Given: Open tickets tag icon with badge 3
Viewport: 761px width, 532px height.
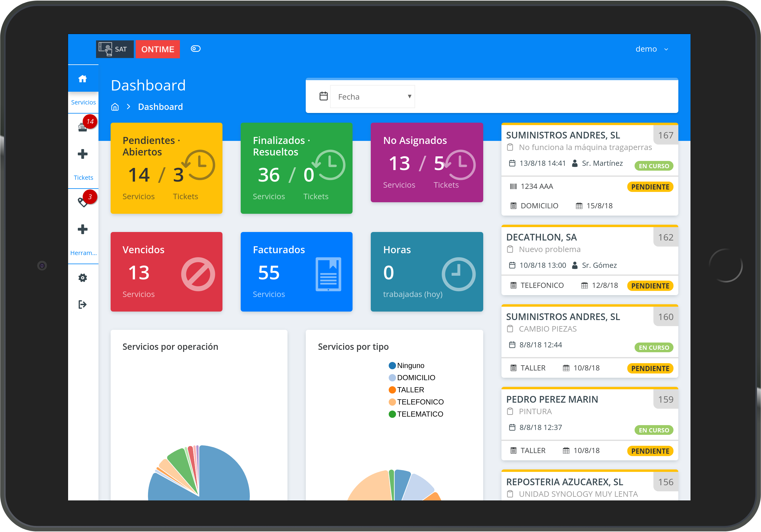Looking at the screenshot, I should [83, 202].
